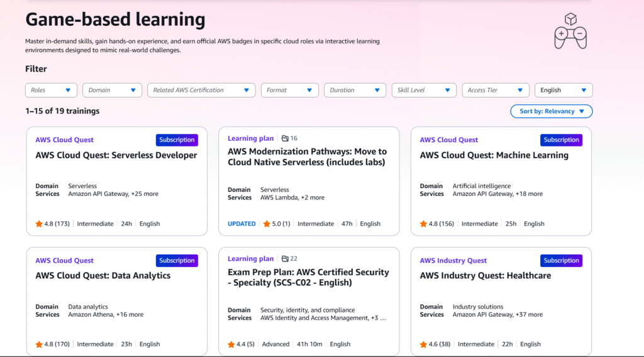Image resolution: width=644 pixels, height=357 pixels.
Task: Click AWS Industry Quest label
Action: tap(453, 261)
